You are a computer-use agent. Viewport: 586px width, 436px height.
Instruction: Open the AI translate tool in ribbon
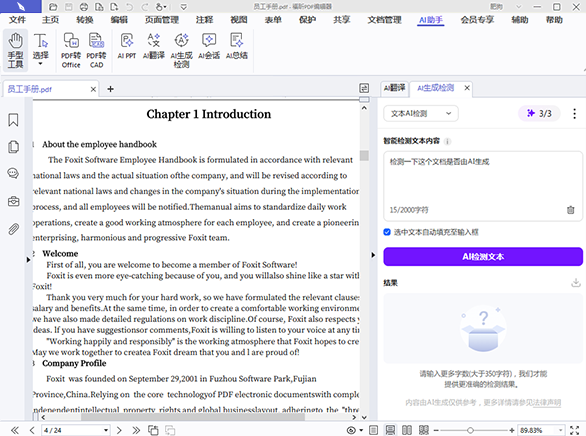click(154, 46)
